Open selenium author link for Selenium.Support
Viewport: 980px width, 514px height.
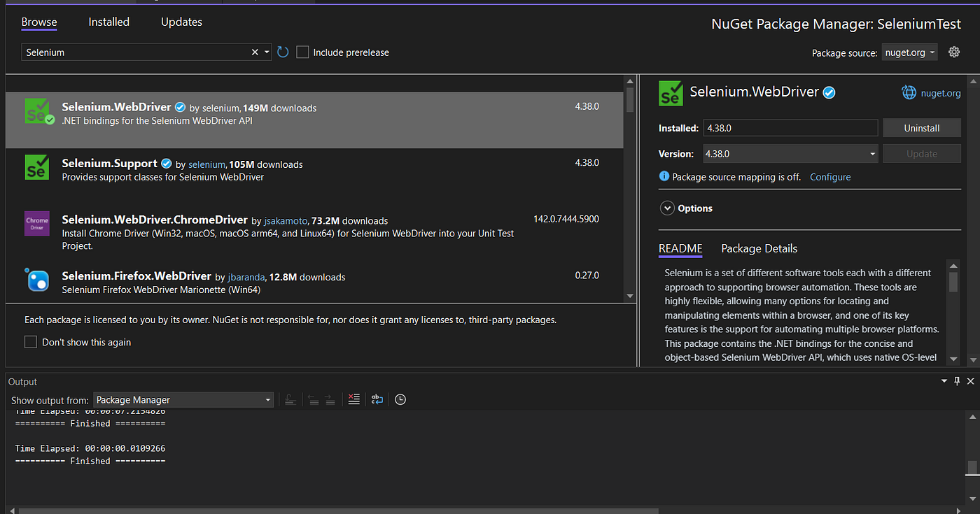207,164
